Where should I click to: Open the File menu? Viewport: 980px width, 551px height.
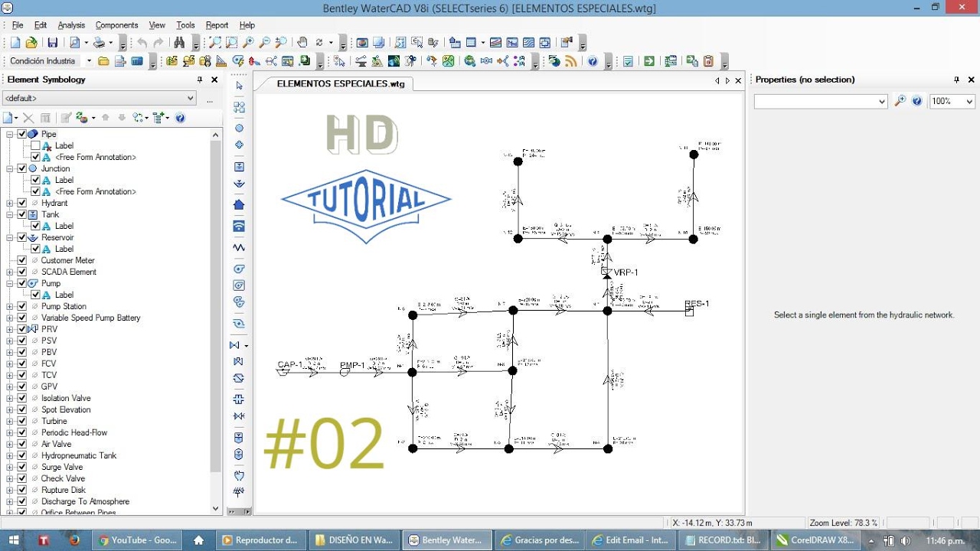point(18,25)
